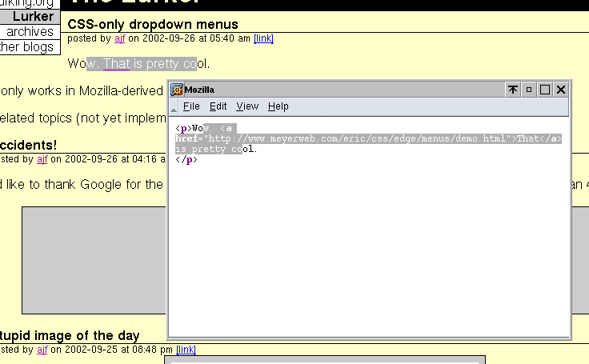This screenshot has height=364, width=589.
Task: Maximize the Mozilla source window
Action: tap(545, 90)
